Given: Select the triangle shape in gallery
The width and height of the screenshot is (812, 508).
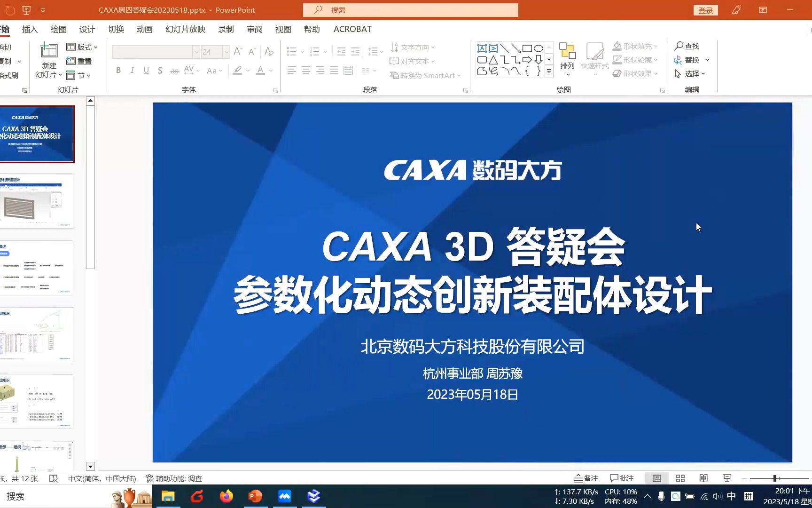Looking at the screenshot, I should coord(493,60).
